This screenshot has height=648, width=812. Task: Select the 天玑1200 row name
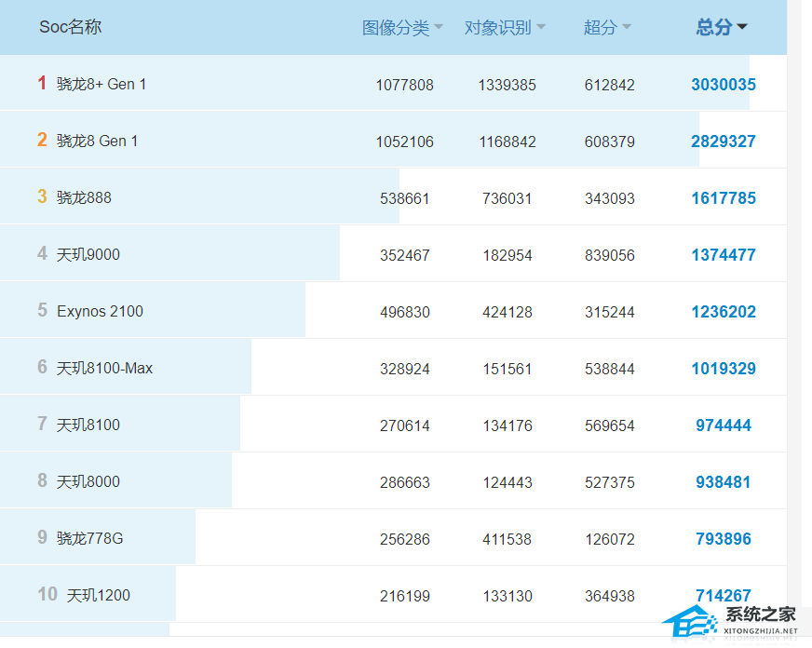pos(99,595)
